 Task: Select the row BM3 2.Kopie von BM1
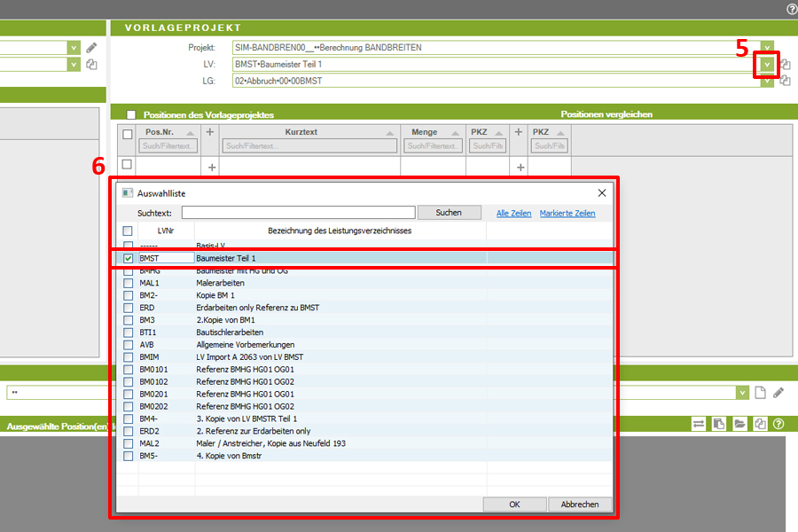[364, 320]
